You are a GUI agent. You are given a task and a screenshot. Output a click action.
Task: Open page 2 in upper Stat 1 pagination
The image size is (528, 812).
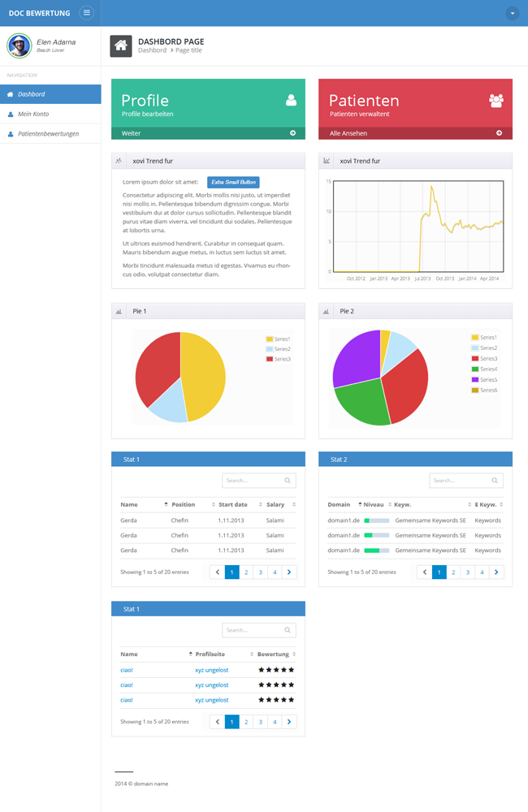point(246,572)
